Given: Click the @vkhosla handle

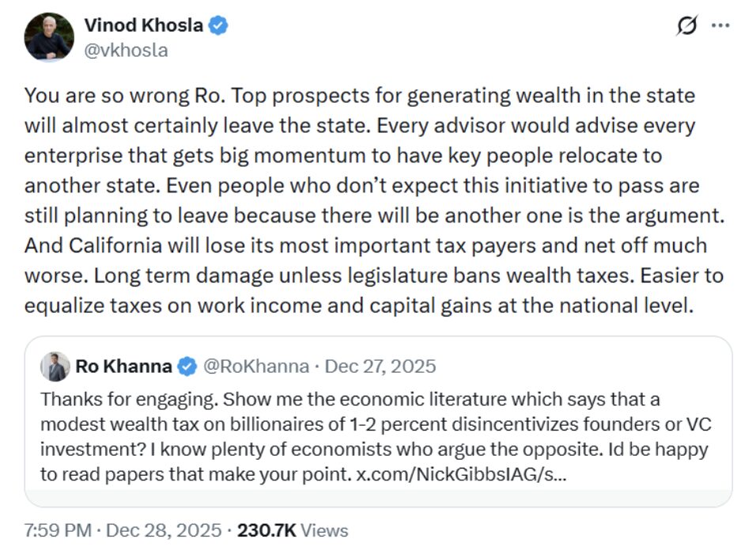Looking at the screenshot, I should tap(126, 50).
